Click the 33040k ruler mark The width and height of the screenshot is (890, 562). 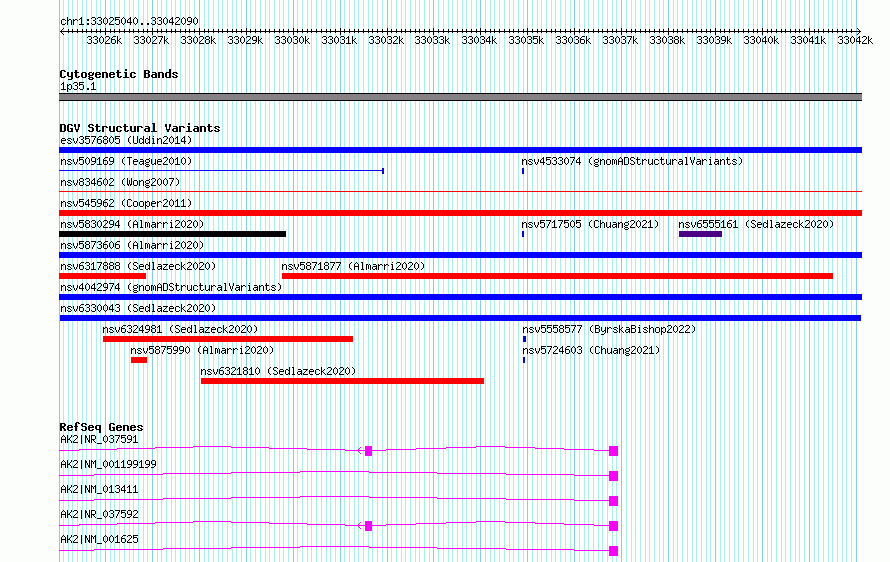click(x=761, y=40)
